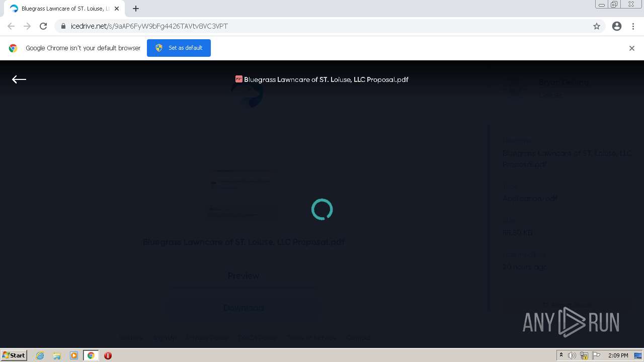The width and height of the screenshot is (644, 362).
Task: Show hidden system tray icons
Action: pos(561,355)
